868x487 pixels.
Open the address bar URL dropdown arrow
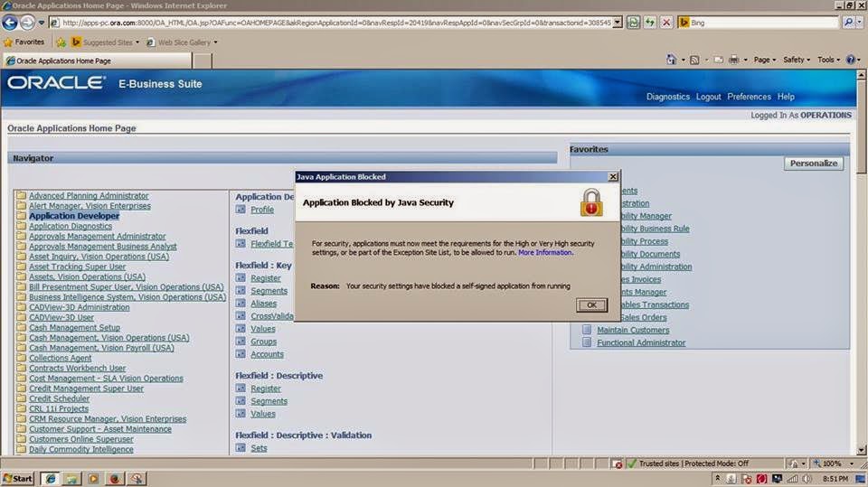coord(618,23)
